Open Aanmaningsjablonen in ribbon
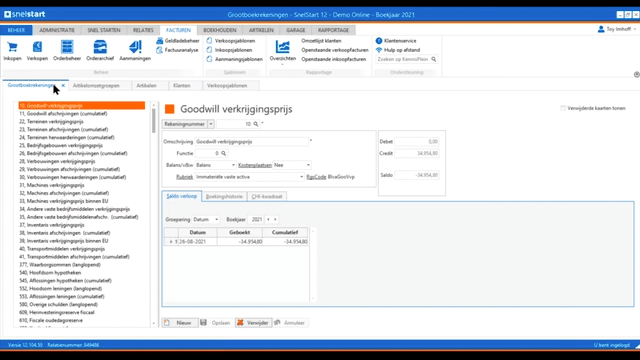Viewport: 640px width, 360px height. (x=235, y=59)
